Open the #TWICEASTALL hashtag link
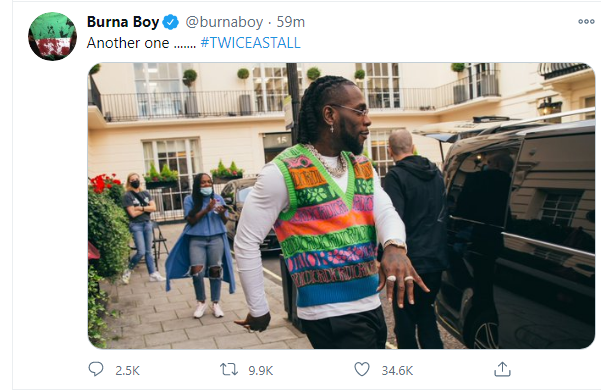Screen dimensions: 601x390 pyautogui.click(x=250, y=43)
